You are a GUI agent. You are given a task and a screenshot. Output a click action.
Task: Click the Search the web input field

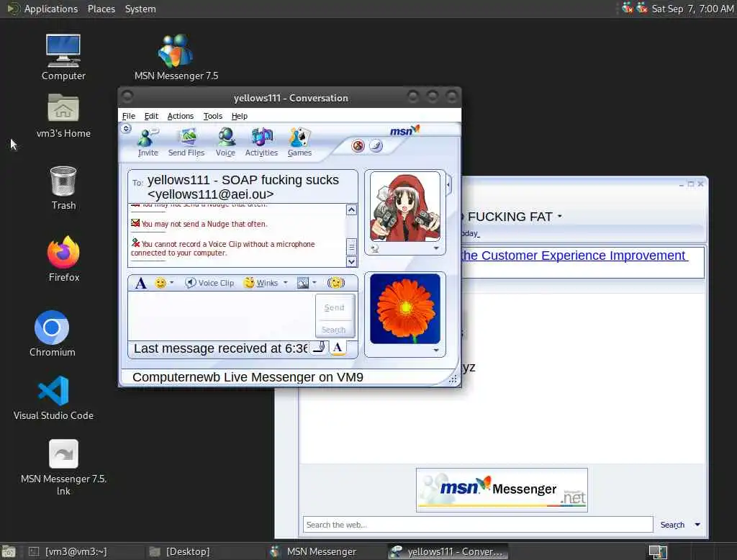tap(478, 525)
